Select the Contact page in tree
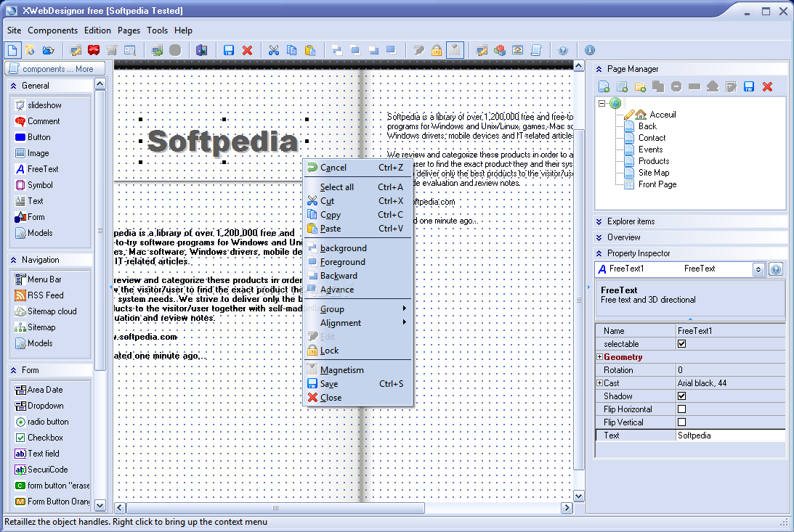The image size is (794, 532). (652, 138)
